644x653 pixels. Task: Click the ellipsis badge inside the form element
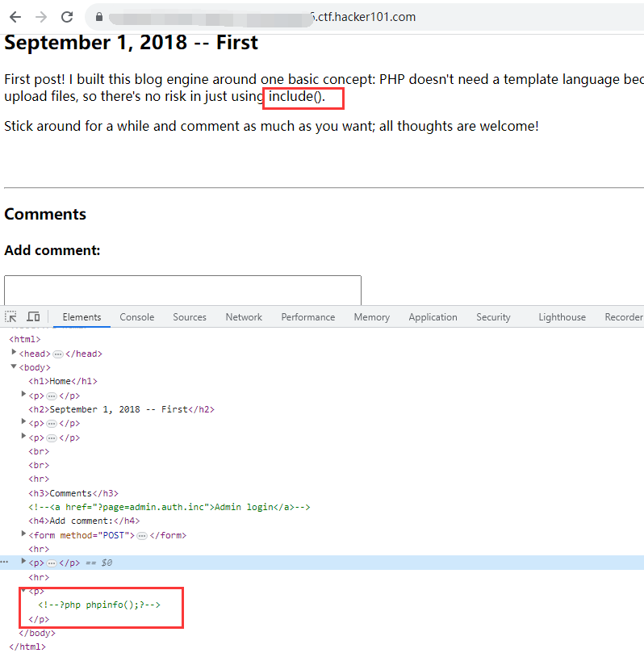pos(142,536)
